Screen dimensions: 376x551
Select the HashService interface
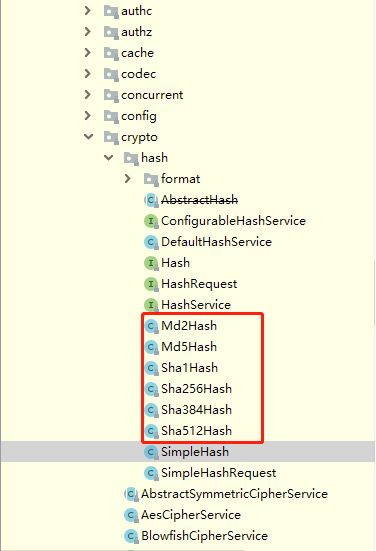tap(196, 305)
